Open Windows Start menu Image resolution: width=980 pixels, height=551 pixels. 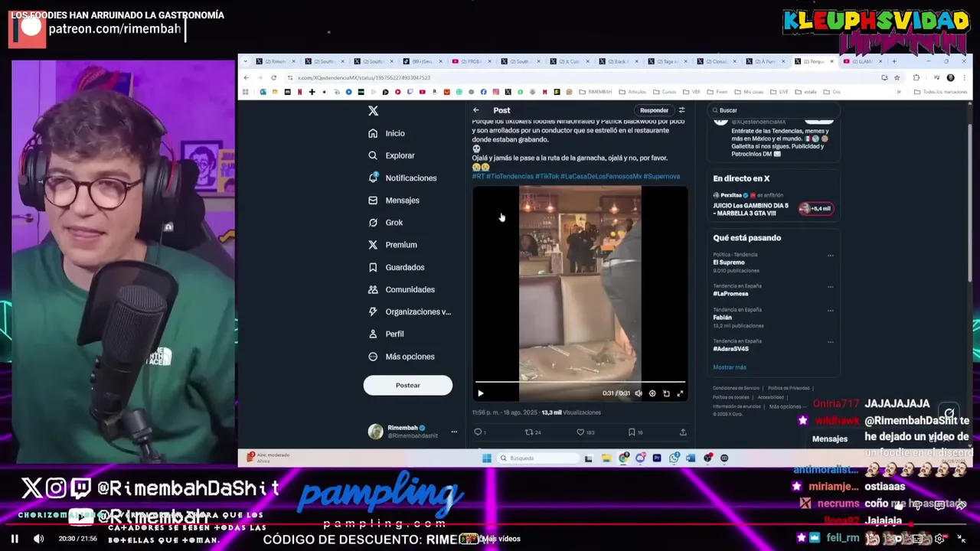[486, 458]
